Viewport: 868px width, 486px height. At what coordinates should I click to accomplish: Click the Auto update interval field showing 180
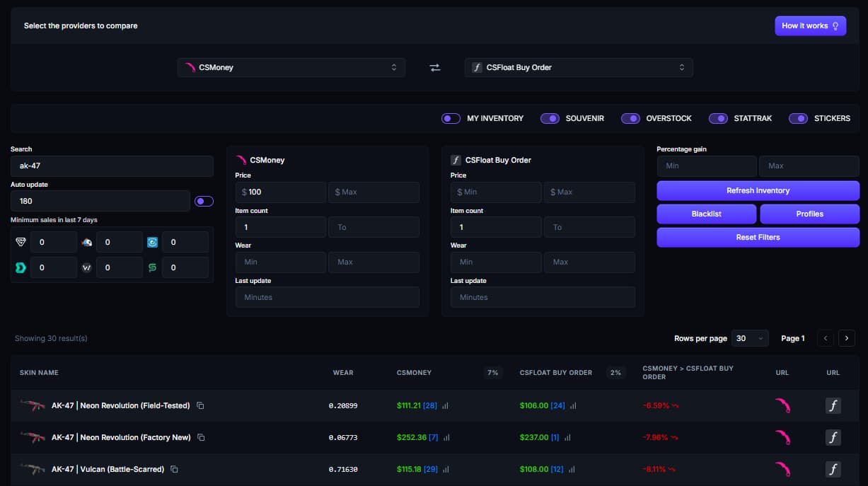[x=100, y=201]
